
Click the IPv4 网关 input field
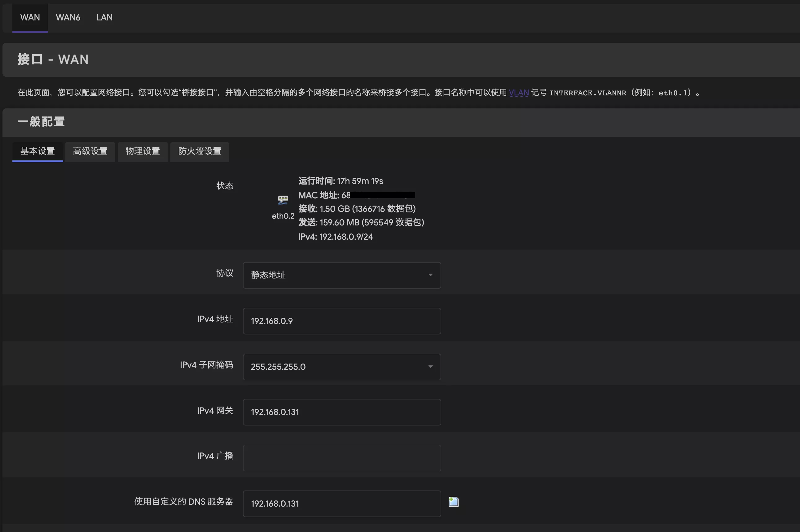click(x=341, y=412)
